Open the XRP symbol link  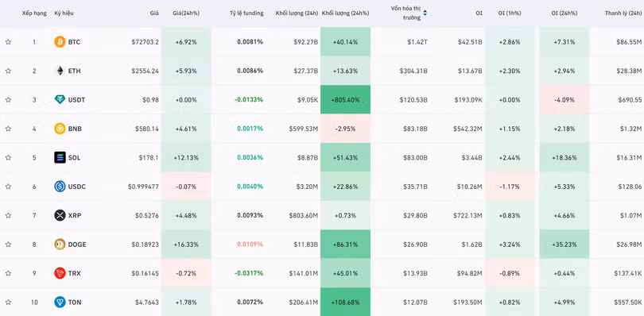75,215
